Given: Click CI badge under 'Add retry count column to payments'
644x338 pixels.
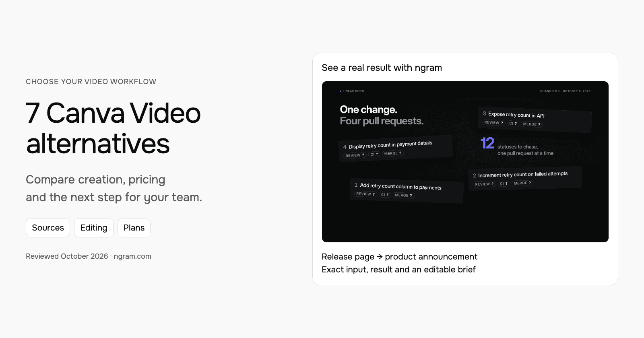Looking at the screenshot, I should [x=385, y=195].
